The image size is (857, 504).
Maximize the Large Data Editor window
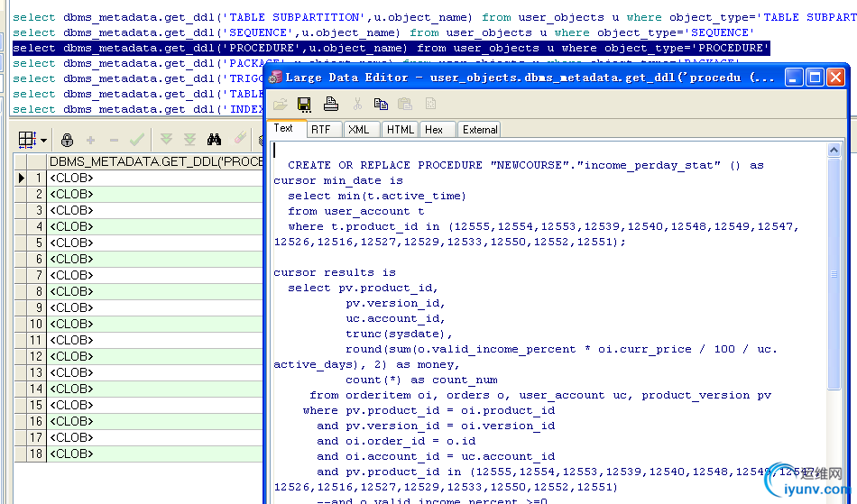pyautogui.click(x=815, y=78)
